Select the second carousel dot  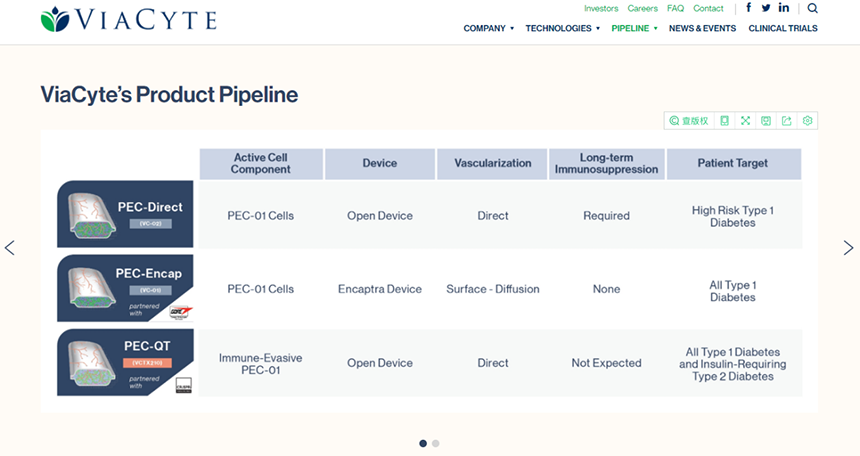point(435,443)
